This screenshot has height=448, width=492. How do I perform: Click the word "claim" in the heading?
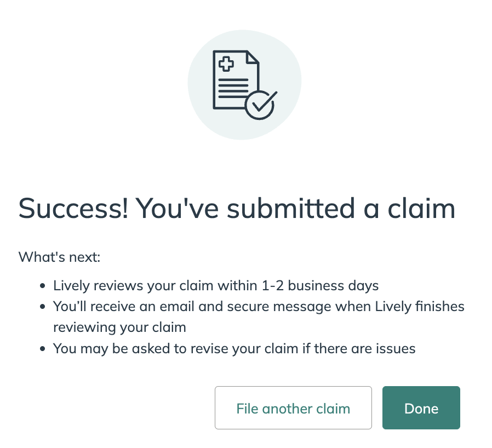421,208
